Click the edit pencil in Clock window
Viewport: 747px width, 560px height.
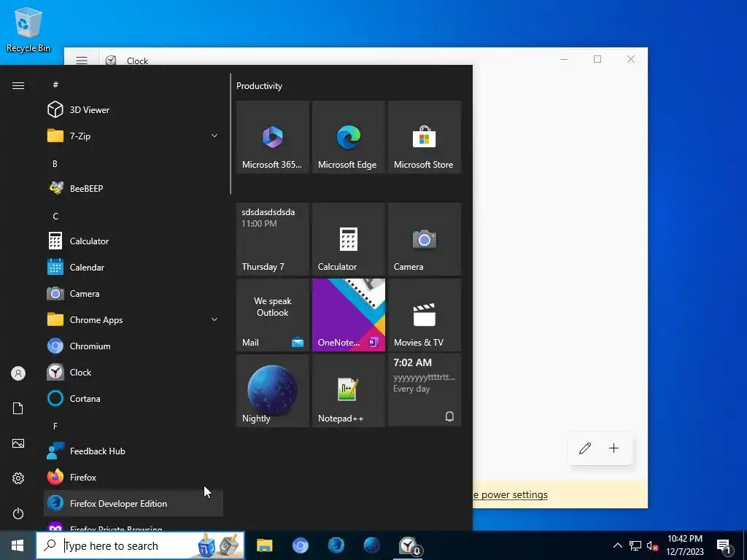click(x=585, y=448)
